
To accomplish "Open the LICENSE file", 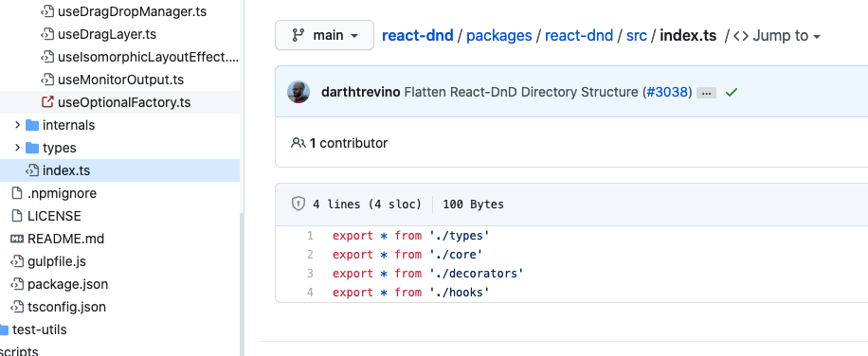I will (54, 216).
